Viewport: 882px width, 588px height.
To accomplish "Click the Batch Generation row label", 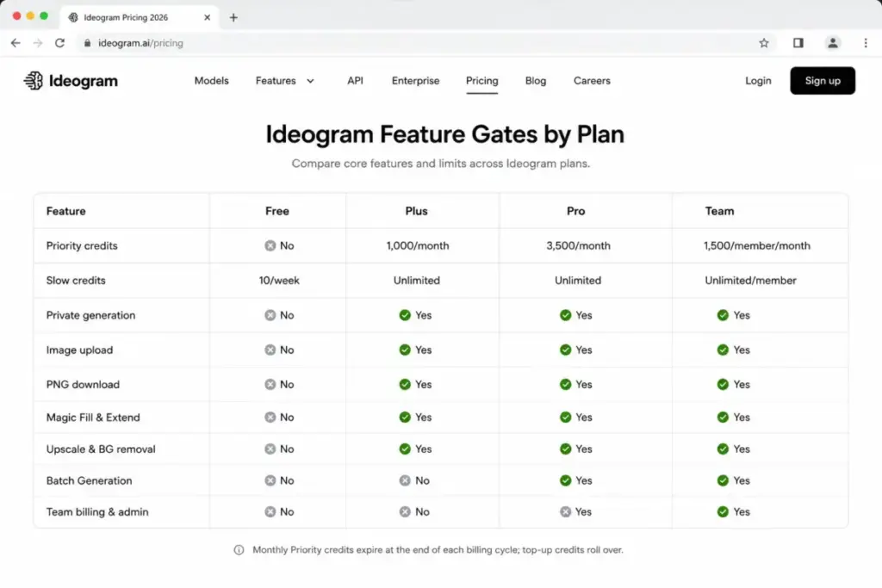I will tap(89, 480).
